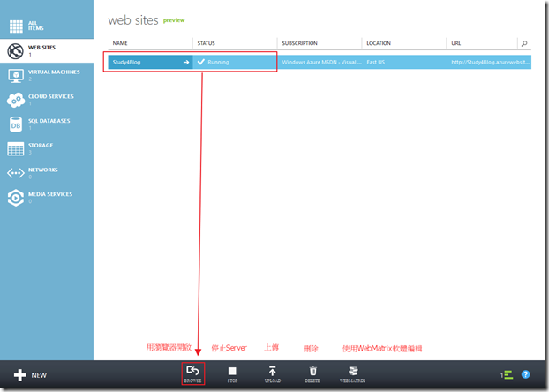Click the Delete trash icon
Image resolution: width=549 pixels, height=392 pixels.
pyautogui.click(x=312, y=371)
